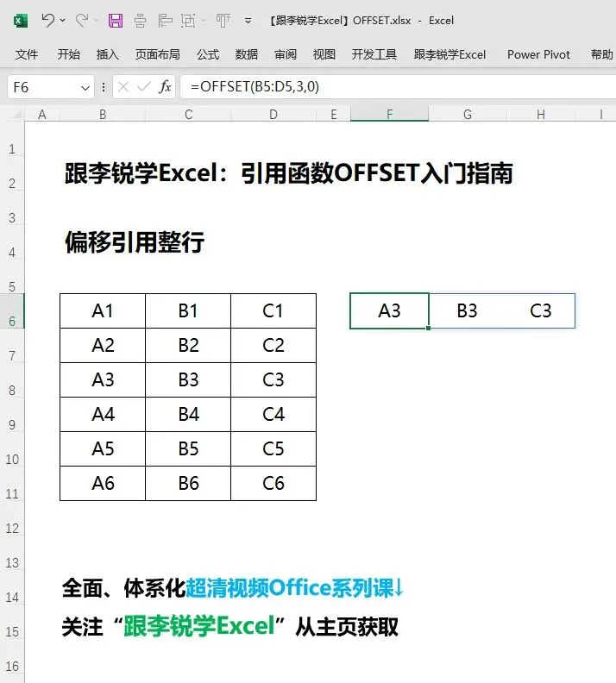
Task: Select row 12 header
Action: (x=12, y=518)
